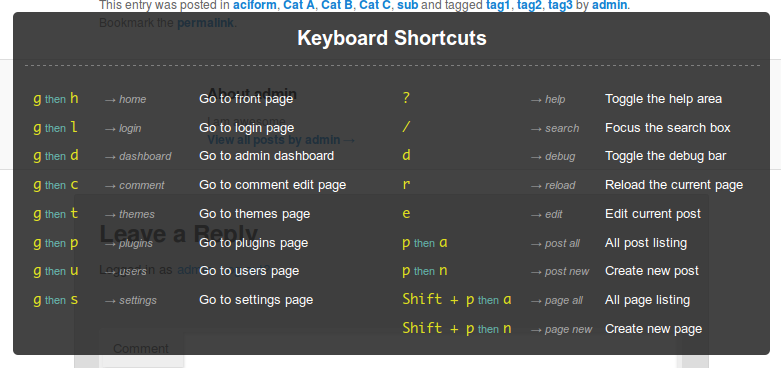Image resolution: width=781 pixels, height=368 pixels.
Task: Click the '→ post all' mnemonic label
Action: click(555, 244)
